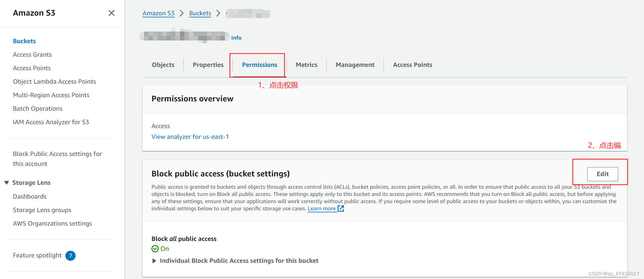Click the Info link beside bucket name
The image size is (644, 279).
(x=236, y=38)
